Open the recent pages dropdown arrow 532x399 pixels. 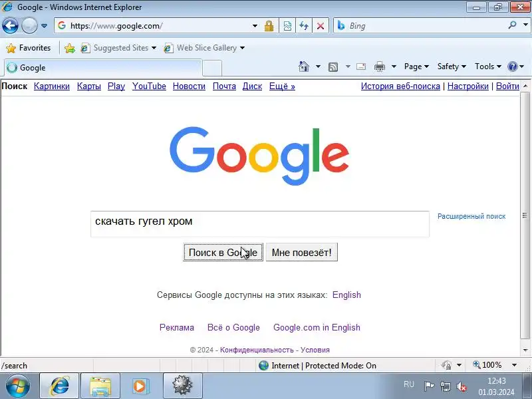click(44, 26)
